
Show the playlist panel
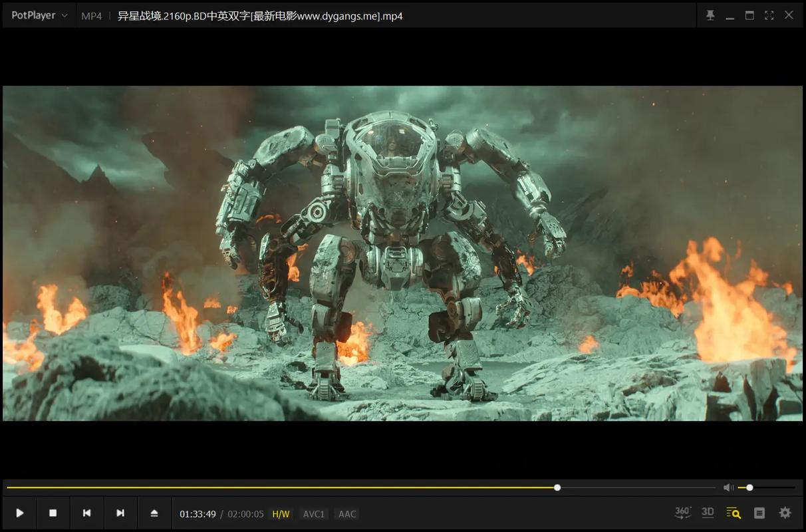(x=759, y=513)
